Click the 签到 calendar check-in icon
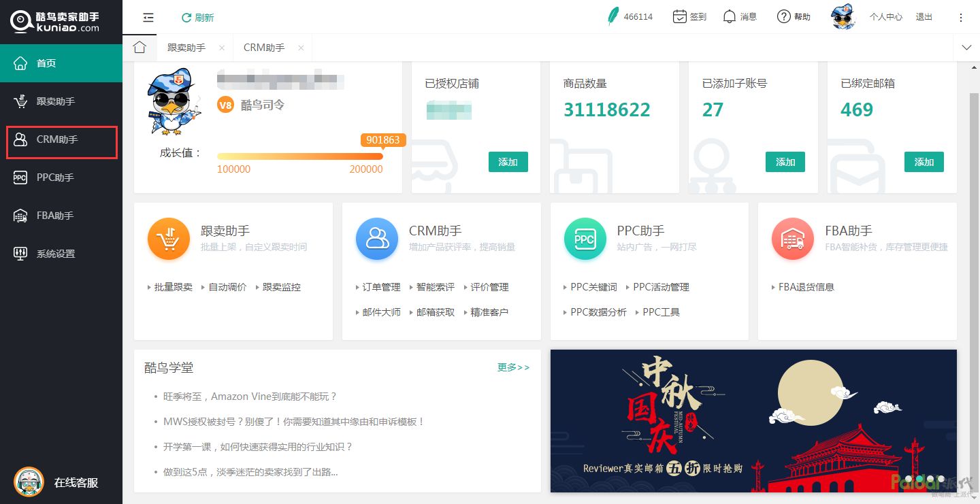Screen dimensions: 980x504 pyautogui.click(x=679, y=16)
